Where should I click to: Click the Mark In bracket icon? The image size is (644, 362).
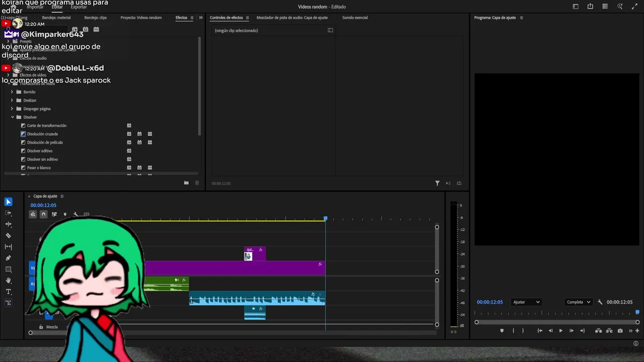[x=513, y=331]
